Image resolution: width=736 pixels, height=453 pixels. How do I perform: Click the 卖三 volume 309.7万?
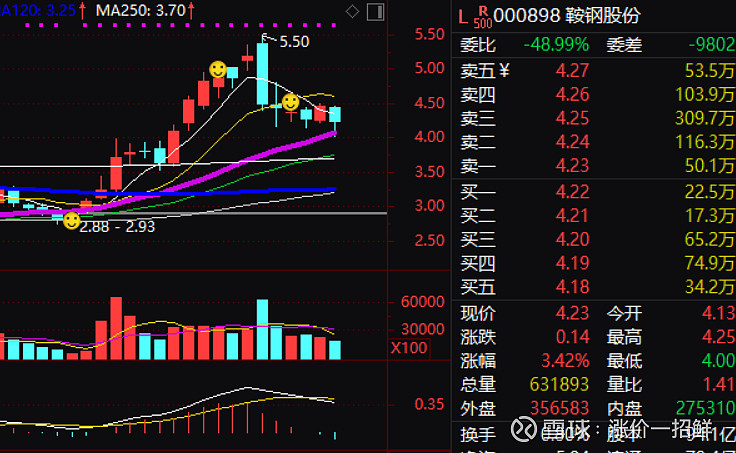click(x=705, y=118)
